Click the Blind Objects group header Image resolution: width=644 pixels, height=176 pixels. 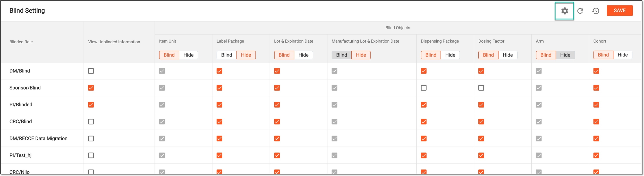(x=398, y=28)
